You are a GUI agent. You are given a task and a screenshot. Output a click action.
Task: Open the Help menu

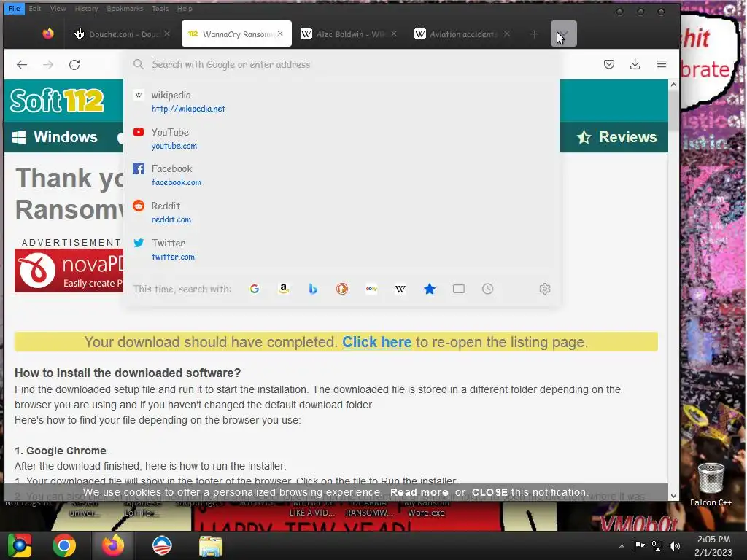click(x=185, y=9)
